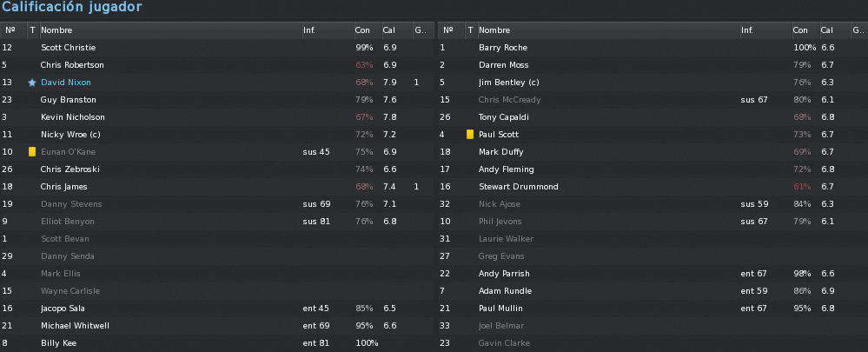Select substitute Billy Kee
Image resolution: width=868 pixels, height=352 pixels.
217,343
